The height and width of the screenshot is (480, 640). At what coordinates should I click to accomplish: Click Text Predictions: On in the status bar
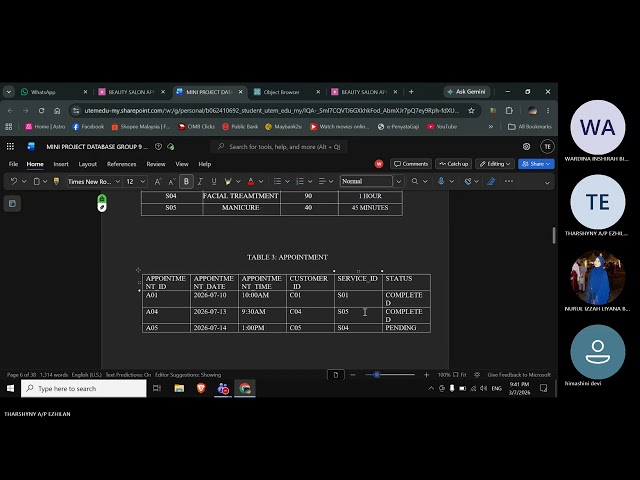click(x=128, y=375)
